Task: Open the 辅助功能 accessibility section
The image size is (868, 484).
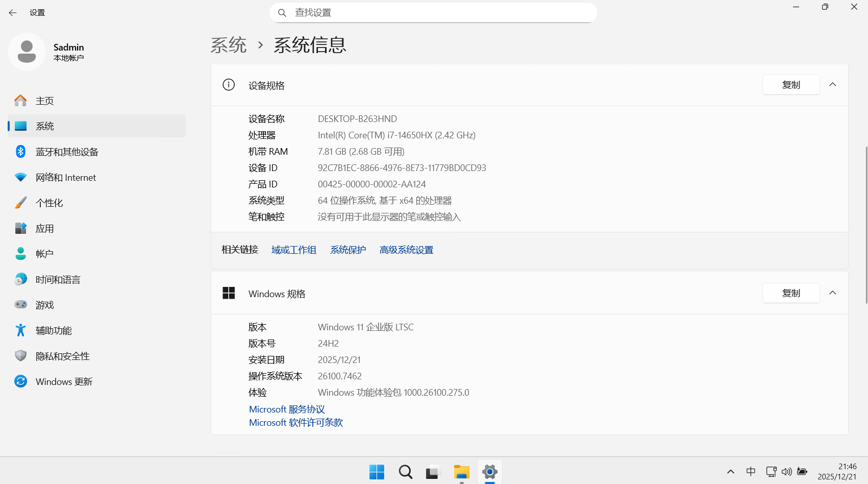Action: (x=53, y=330)
